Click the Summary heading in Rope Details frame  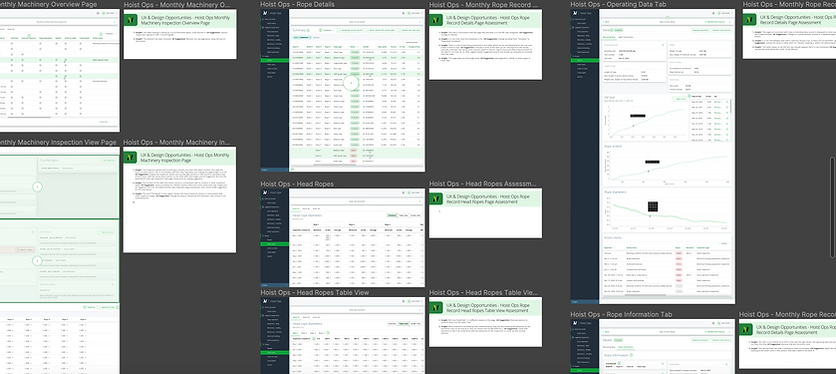click(x=300, y=30)
